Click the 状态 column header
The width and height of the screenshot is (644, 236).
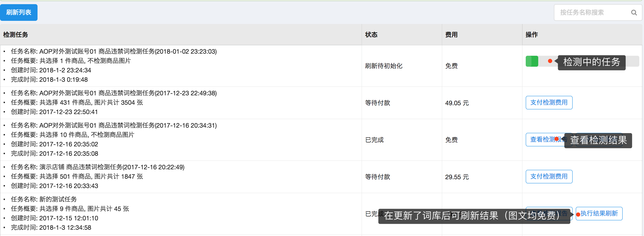[x=371, y=35]
